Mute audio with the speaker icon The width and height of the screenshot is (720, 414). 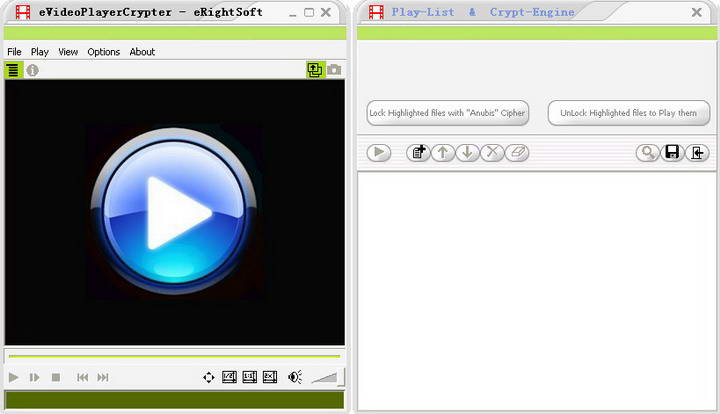click(295, 377)
